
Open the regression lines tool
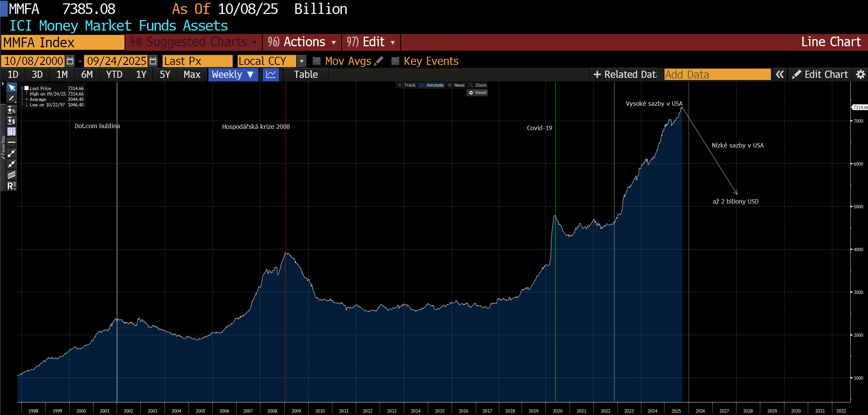coord(12,186)
